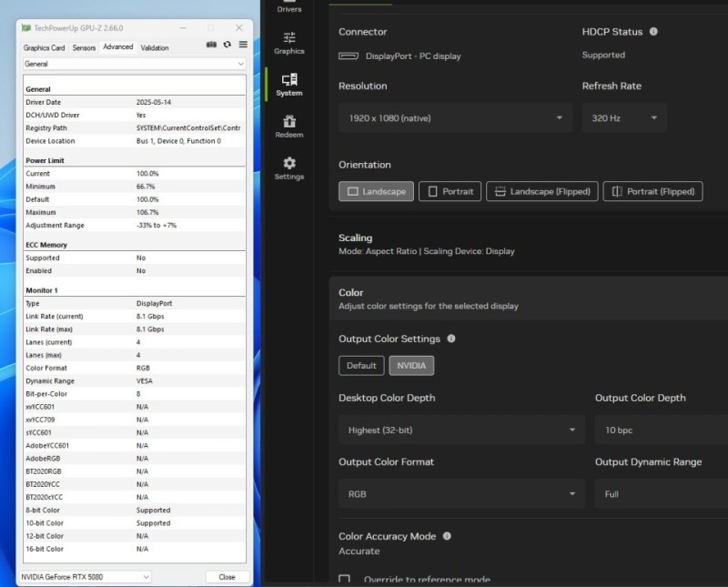Switch to the Sensors tab in GPU-Z

coord(84,47)
